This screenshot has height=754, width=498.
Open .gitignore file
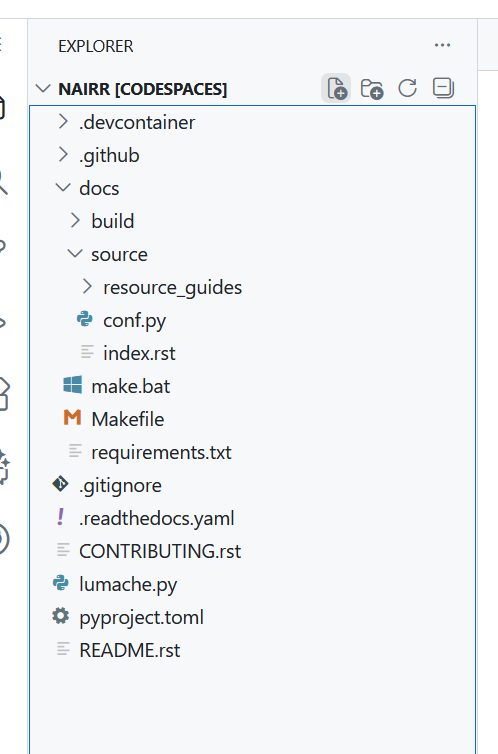click(252, 486)
